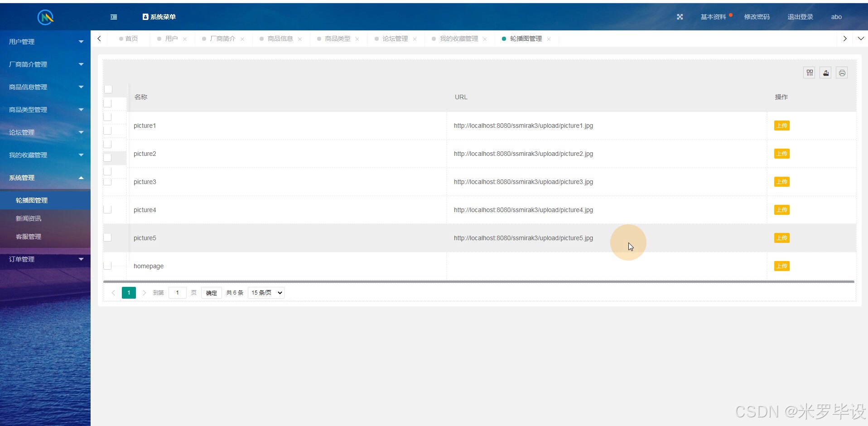The height and width of the screenshot is (426, 868).
Task: Switch to the 我的收藏管理 tab
Action: (458, 39)
